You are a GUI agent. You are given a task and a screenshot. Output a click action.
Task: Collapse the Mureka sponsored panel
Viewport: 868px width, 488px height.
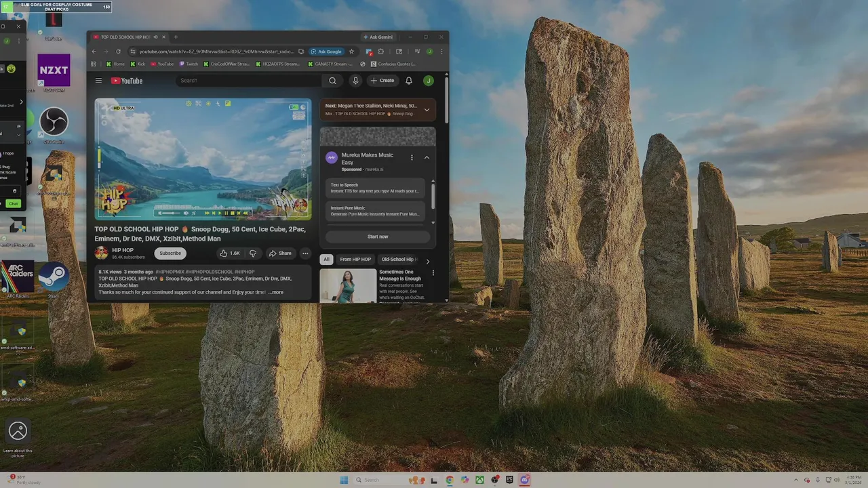[x=427, y=157]
